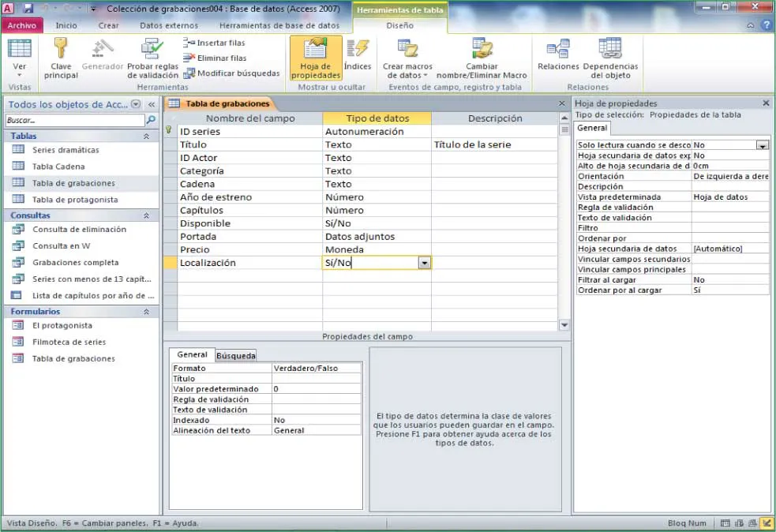
Task: Click the Cambiar nombre/Eliminar Macro icon
Action: [x=482, y=49]
